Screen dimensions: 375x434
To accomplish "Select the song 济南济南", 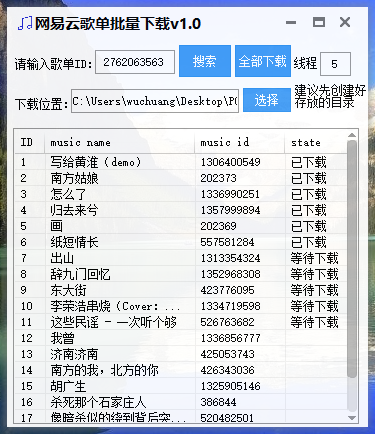I will coord(74,354).
